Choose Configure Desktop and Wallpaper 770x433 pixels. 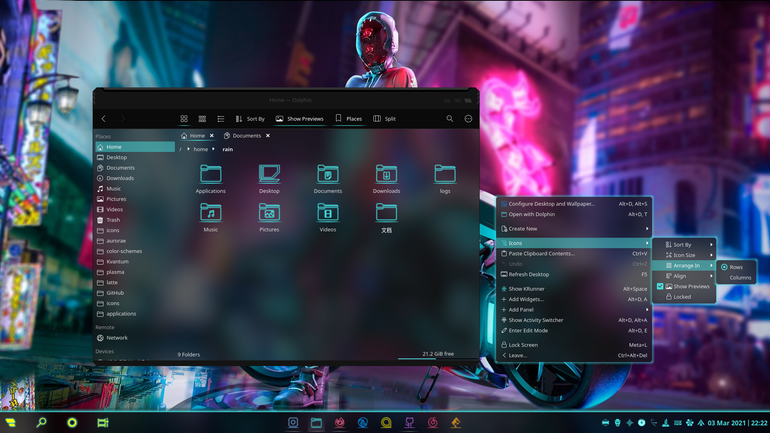(x=574, y=204)
